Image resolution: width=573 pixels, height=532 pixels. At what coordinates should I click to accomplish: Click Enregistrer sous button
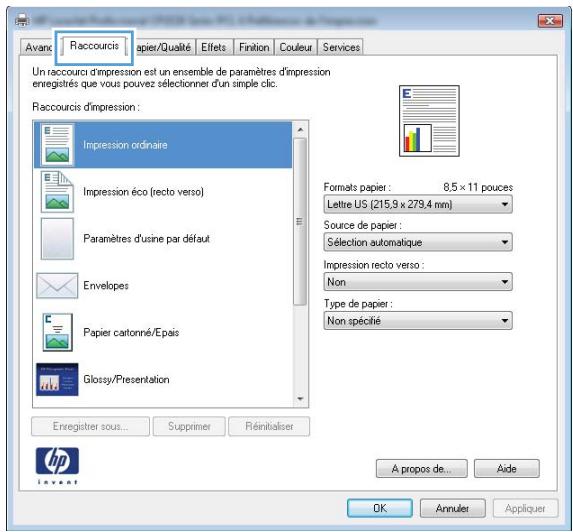pos(90,426)
